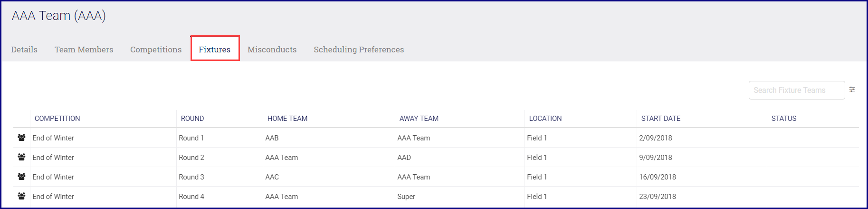This screenshot has width=868, height=209.
Task: Sort by the Away Team column header
Action: pos(419,119)
